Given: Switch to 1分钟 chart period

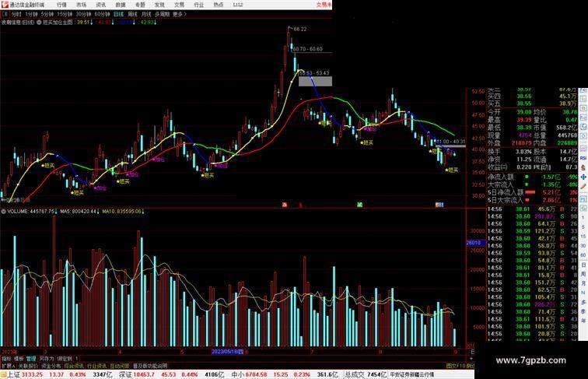Looking at the screenshot, I should click(31, 14).
